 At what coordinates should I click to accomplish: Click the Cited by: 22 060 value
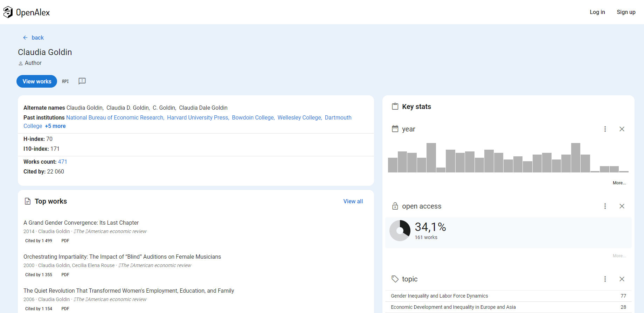(x=56, y=171)
